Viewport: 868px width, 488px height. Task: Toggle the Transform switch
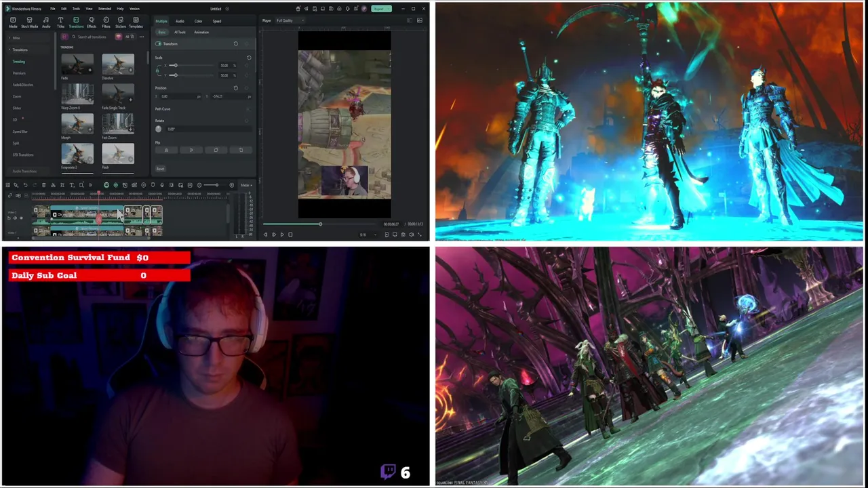[158, 43]
